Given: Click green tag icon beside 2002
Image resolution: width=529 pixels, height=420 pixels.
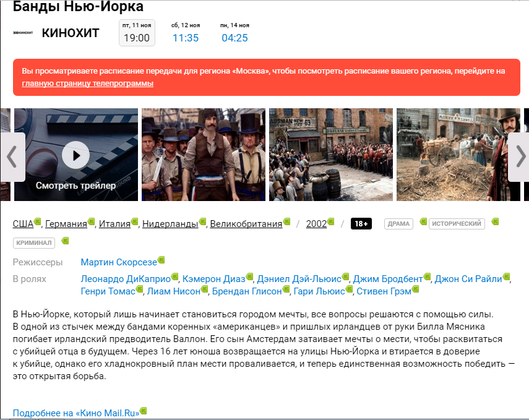Looking at the screenshot, I should click(x=331, y=221).
